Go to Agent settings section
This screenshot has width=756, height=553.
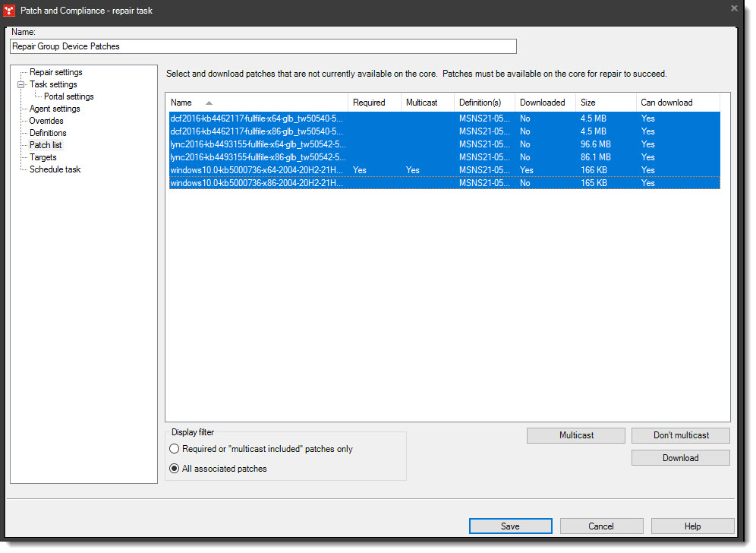(x=54, y=109)
